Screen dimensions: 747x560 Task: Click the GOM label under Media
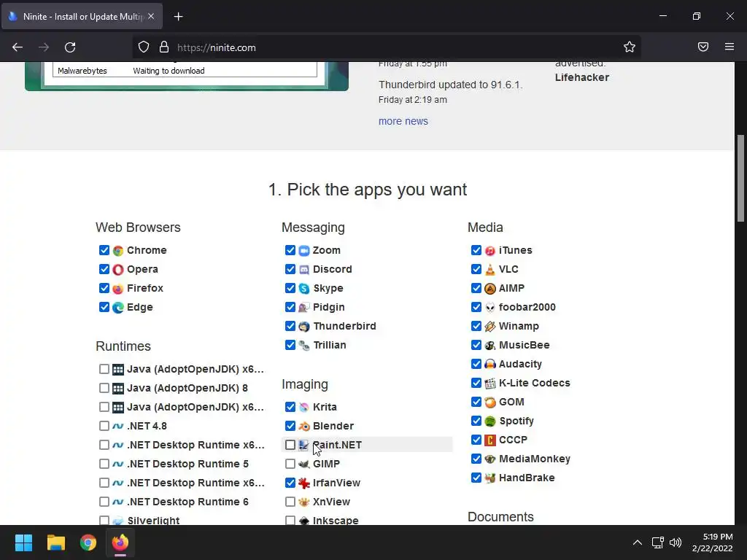pos(511,402)
